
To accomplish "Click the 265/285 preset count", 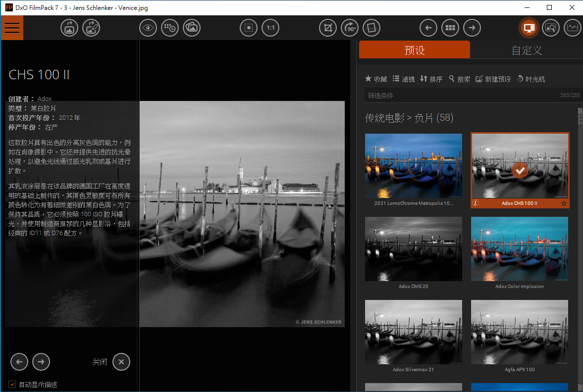I will pyautogui.click(x=570, y=95).
